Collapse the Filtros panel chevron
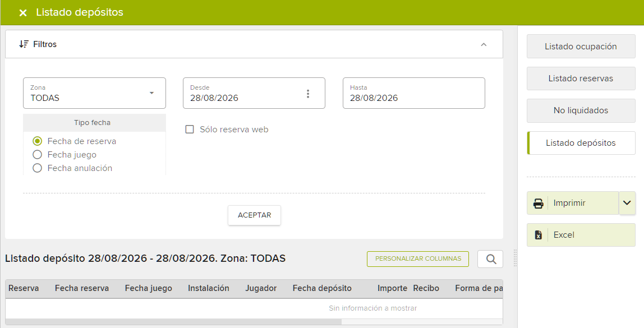Image resolution: width=644 pixels, height=328 pixels. click(484, 44)
